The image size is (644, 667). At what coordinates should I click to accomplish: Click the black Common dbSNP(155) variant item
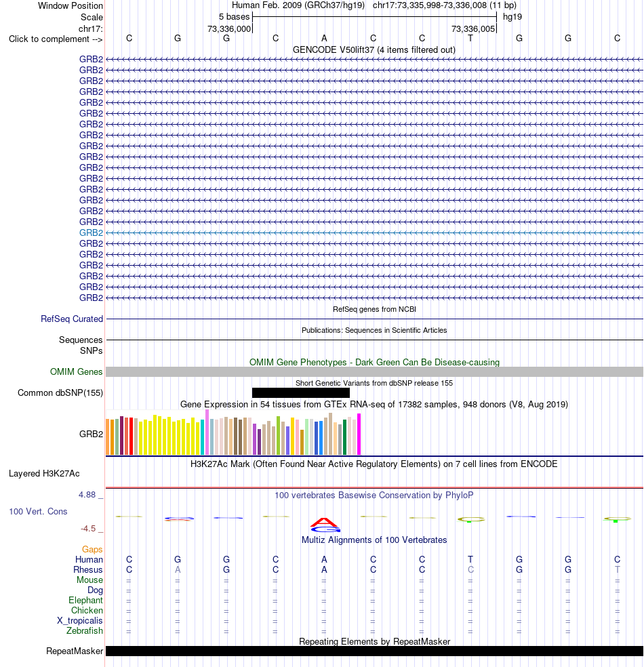301,392
